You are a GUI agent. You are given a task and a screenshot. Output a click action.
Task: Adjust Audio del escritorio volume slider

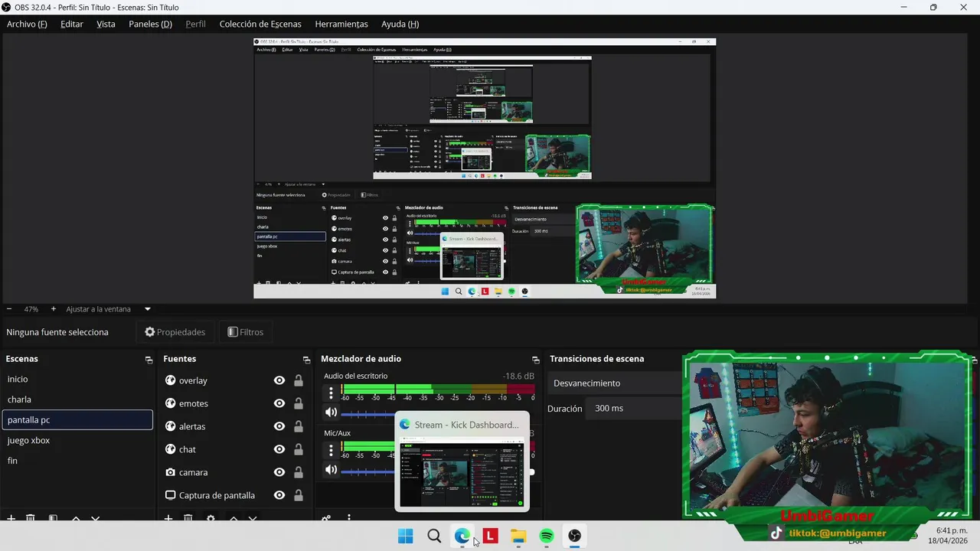(368, 414)
